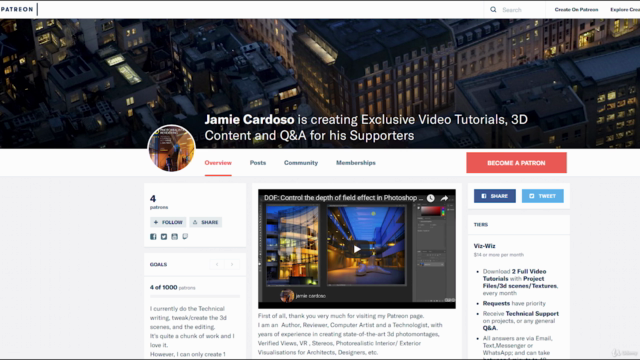Viewport: 640px width, 360px height.
Task: Show the next goal
Action: point(232,264)
